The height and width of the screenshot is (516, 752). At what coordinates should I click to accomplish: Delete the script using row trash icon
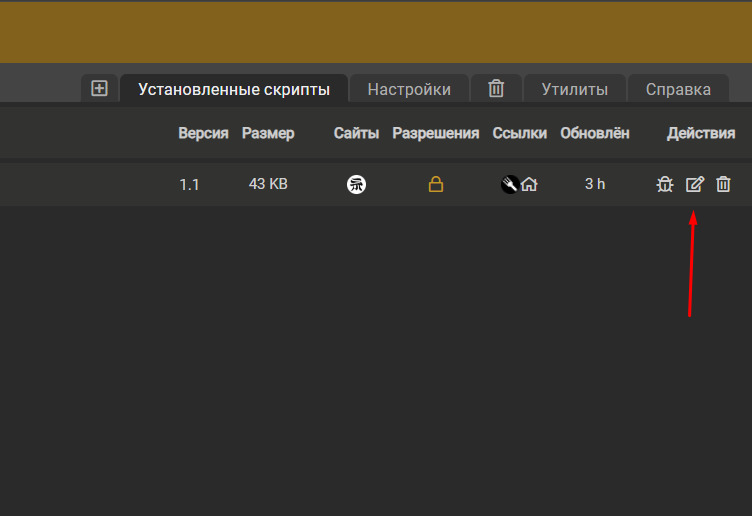[723, 184]
